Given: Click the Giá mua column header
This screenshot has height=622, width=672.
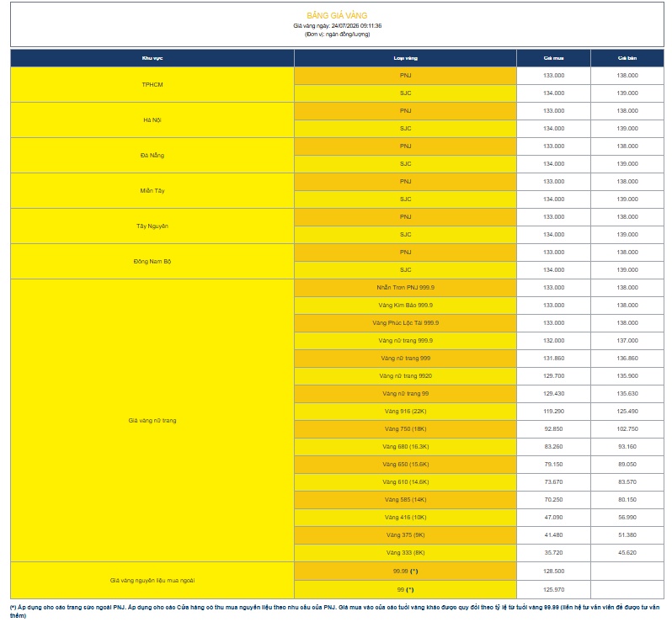Looking at the screenshot, I should 553,58.
